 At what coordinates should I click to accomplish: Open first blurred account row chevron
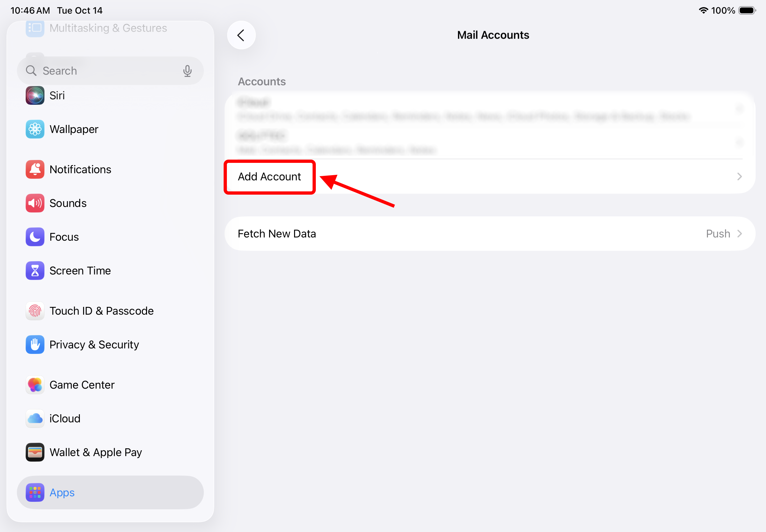point(739,109)
